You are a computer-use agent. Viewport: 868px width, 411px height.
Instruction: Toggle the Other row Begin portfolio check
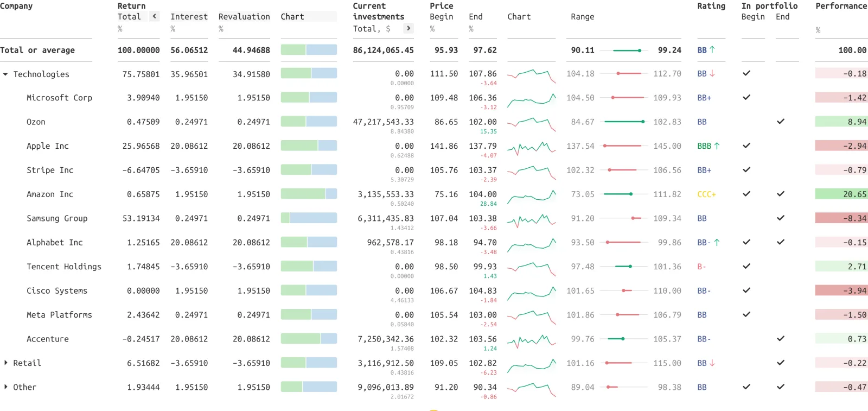tap(746, 387)
